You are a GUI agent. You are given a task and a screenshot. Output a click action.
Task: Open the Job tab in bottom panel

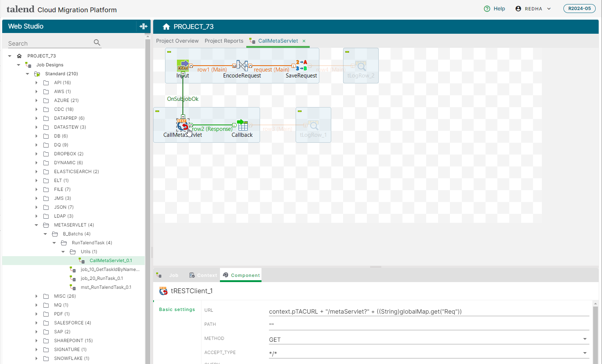pos(168,275)
